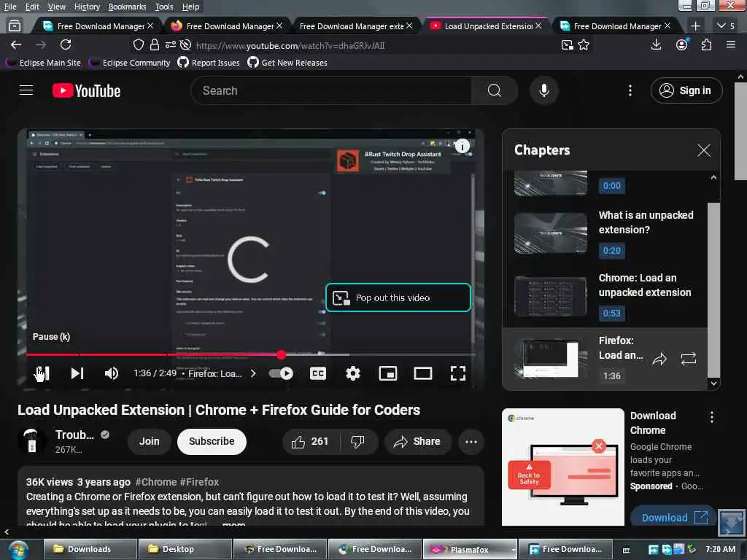Share the Firefox chapter with arrow icon
747x560 pixels.
pyautogui.click(x=659, y=359)
